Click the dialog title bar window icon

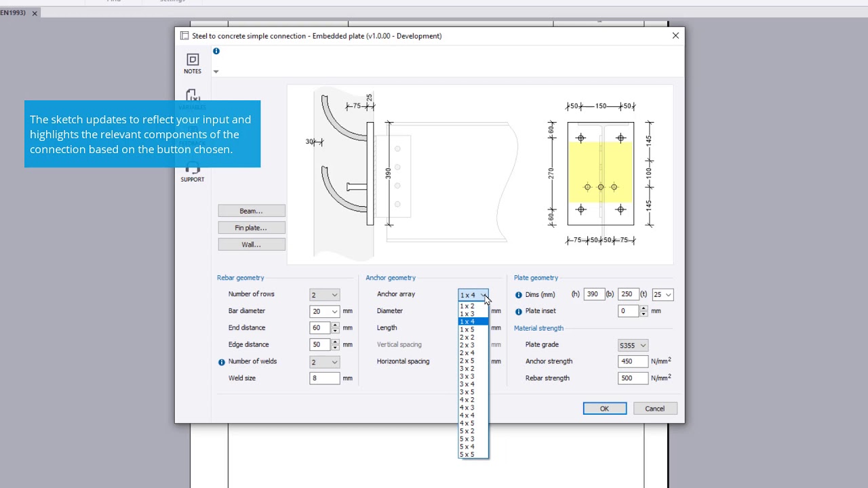[x=184, y=36]
